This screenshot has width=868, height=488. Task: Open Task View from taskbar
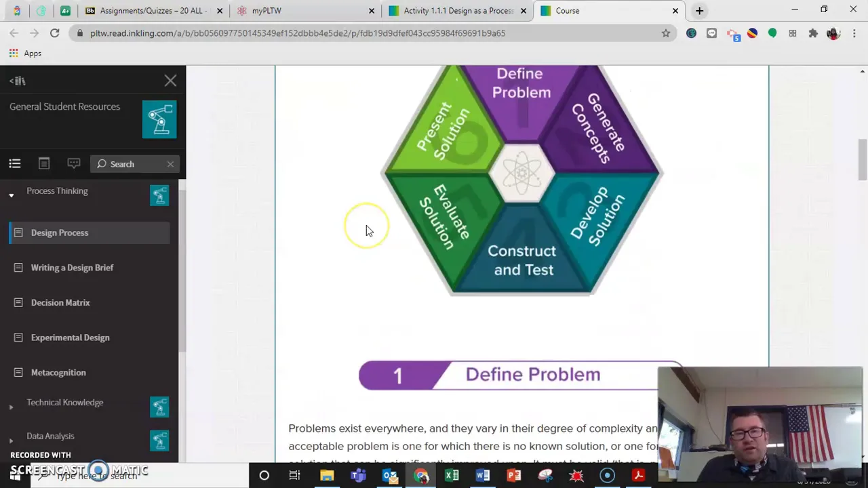295,476
